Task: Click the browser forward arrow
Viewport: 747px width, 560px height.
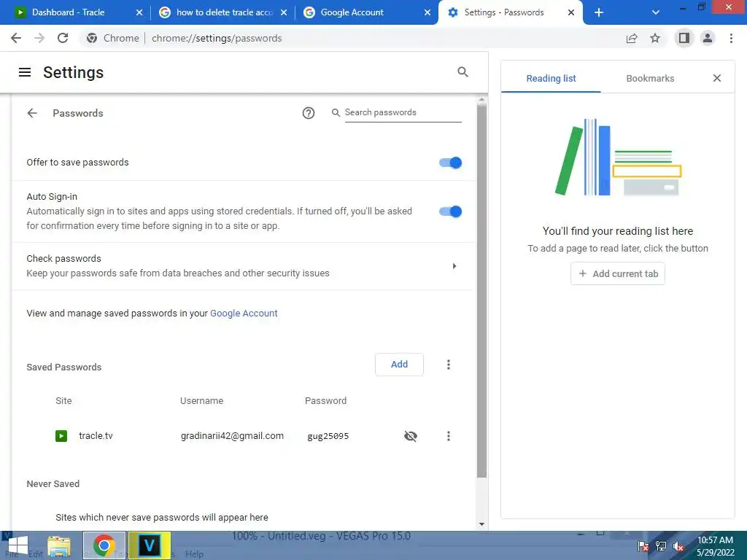Action: click(39, 38)
